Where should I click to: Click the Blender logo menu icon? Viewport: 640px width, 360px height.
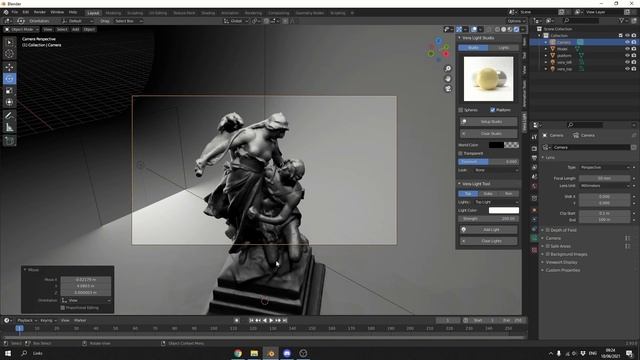coord(6,12)
